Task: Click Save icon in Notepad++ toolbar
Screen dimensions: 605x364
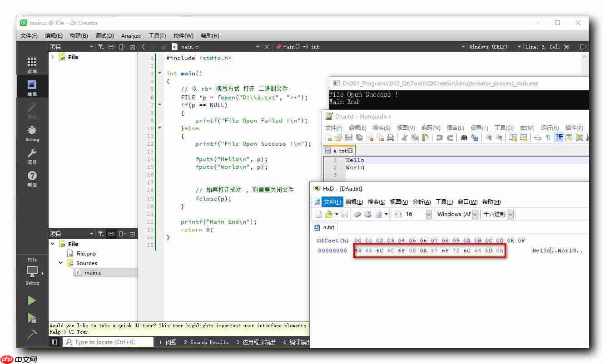Action: click(349, 138)
